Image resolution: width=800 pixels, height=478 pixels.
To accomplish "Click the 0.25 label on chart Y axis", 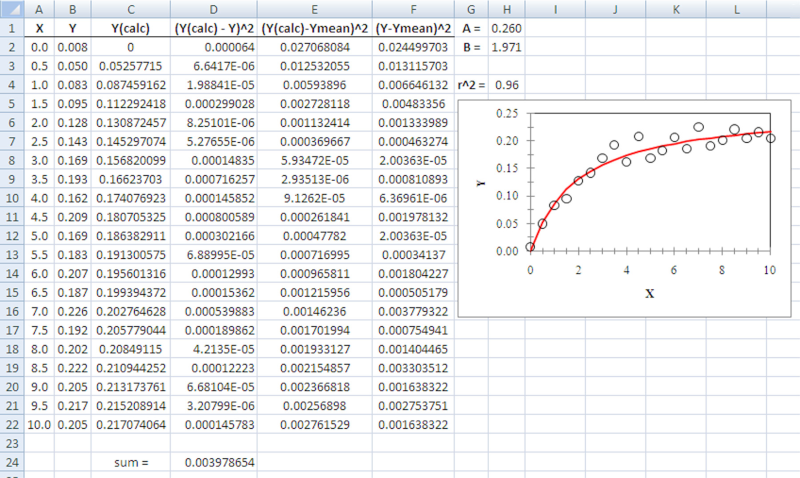I will [x=507, y=113].
